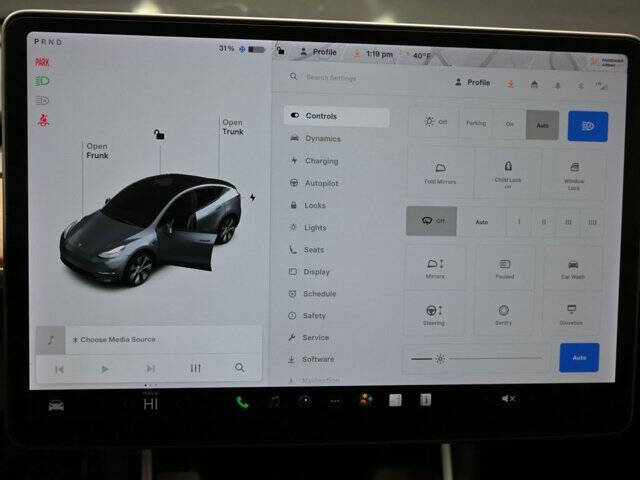The width and height of the screenshot is (640, 480).
Task: Open the Dynamics settings tab
Action: point(316,139)
